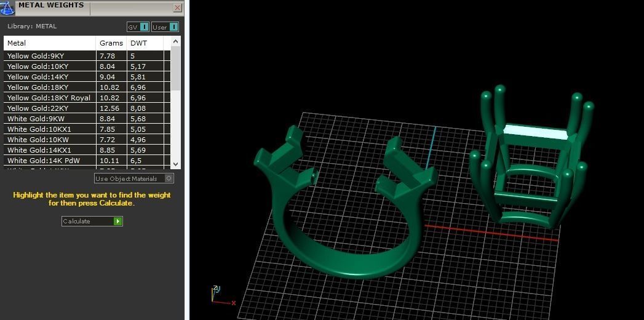Select the White Gold:14KX1 row

[87, 150]
